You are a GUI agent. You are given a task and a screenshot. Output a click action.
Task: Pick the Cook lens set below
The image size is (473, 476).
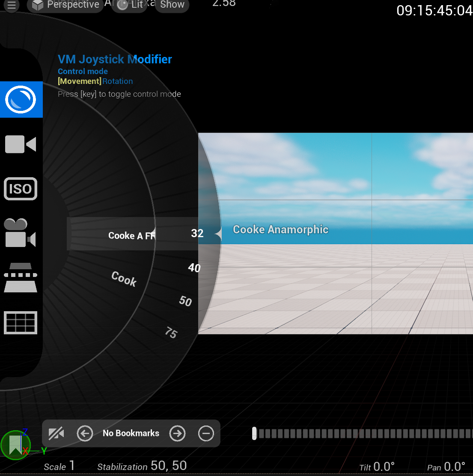[x=124, y=279]
